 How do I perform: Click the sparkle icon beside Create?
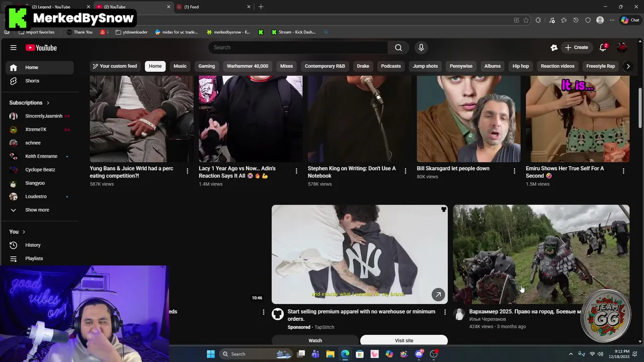[554, 47]
